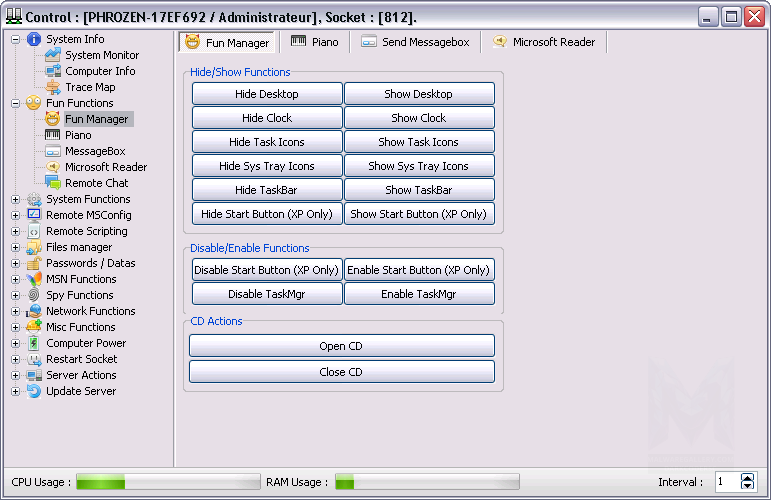Click the Piano icon in sidebar tree
Image resolution: width=771 pixels, height=500 pixels.
[x=53, y=135]
